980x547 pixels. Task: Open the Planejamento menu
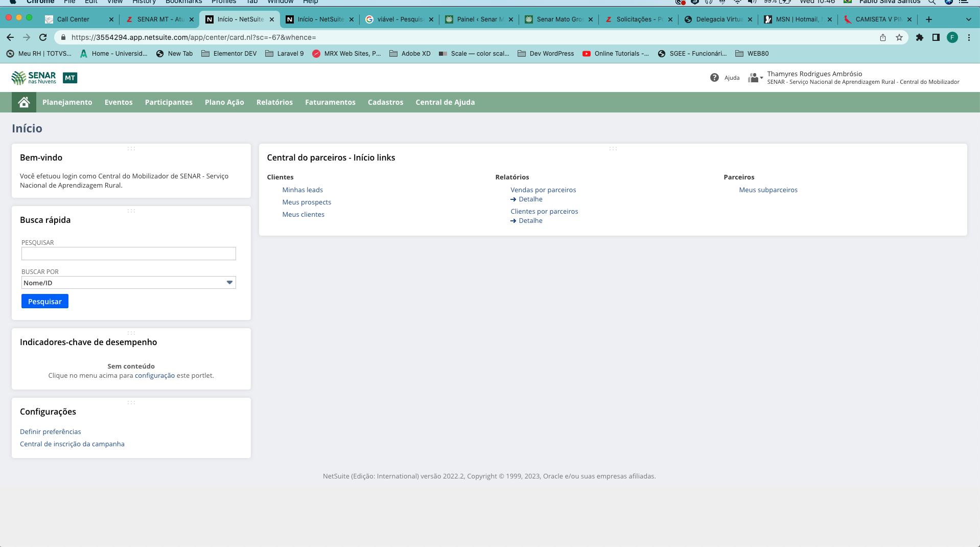(67, 102)
